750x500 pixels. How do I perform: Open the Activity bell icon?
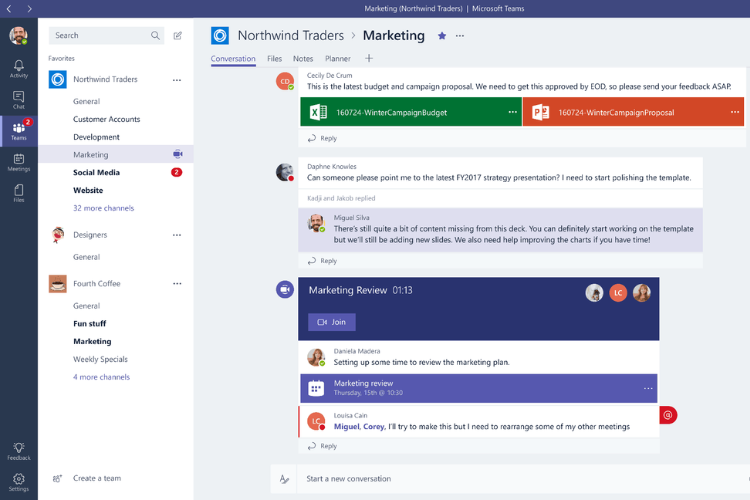[19, 68]
